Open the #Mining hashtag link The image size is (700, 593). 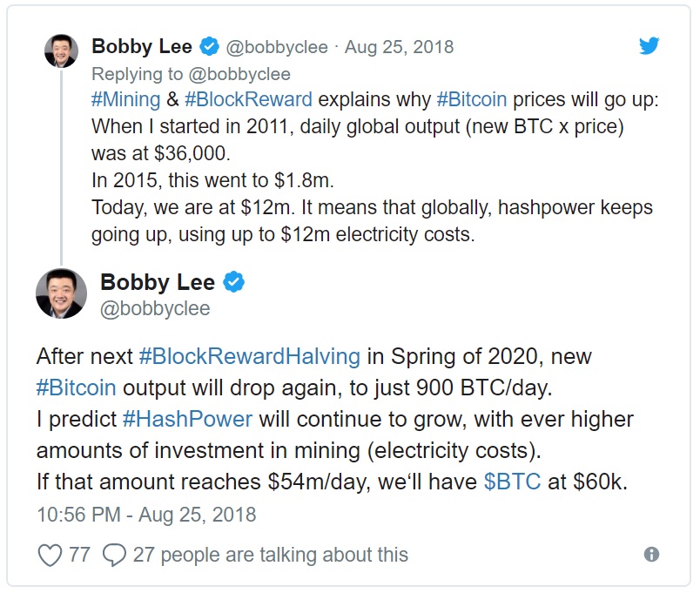(x=125, y=99)
